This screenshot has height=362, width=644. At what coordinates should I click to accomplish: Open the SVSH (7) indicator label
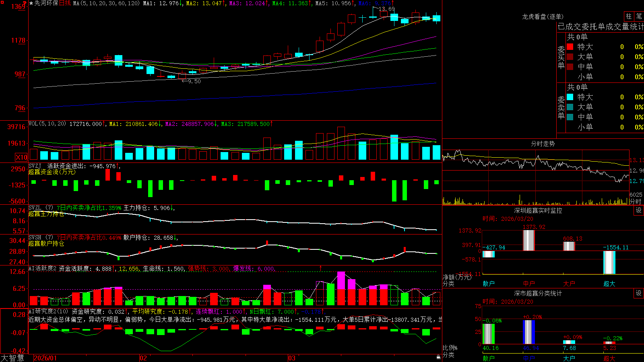point(41,238)
